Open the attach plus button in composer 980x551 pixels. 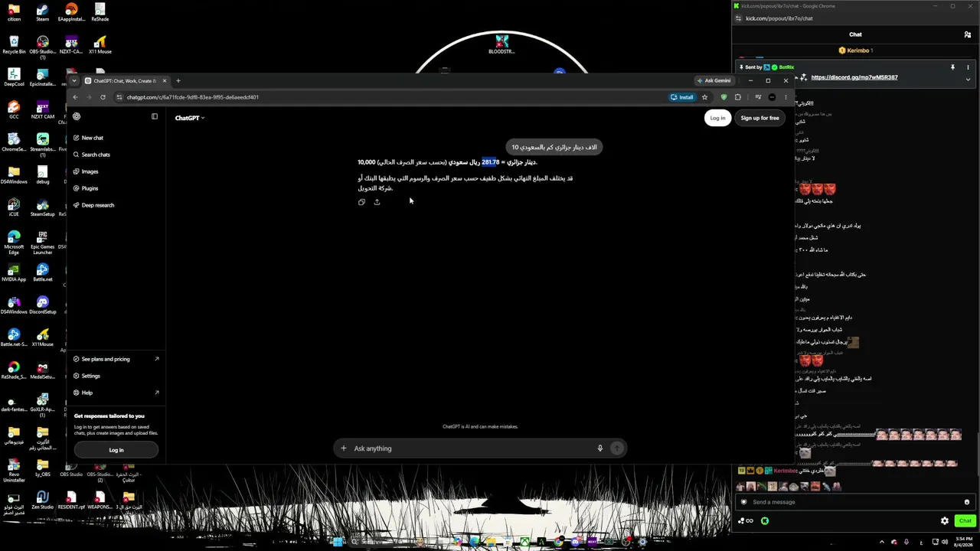[344, 448]
